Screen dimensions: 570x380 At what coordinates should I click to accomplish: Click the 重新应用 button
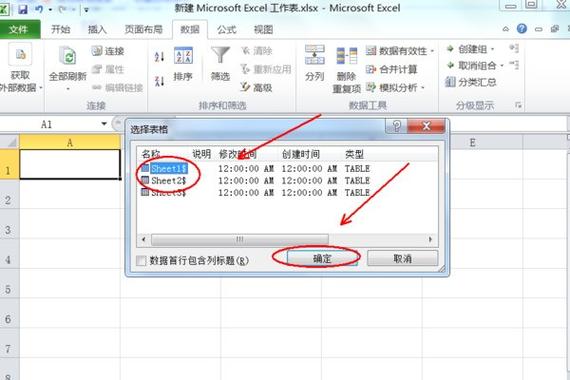click(266, 69)
